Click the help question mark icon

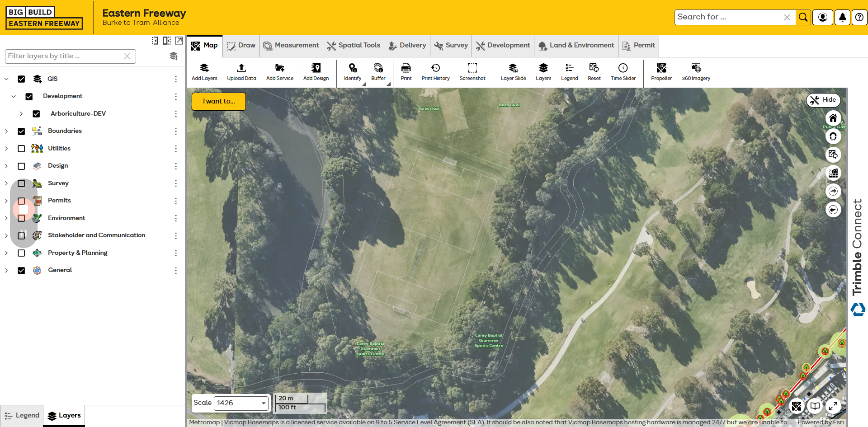pyautogui.click(x=859, y=17)
